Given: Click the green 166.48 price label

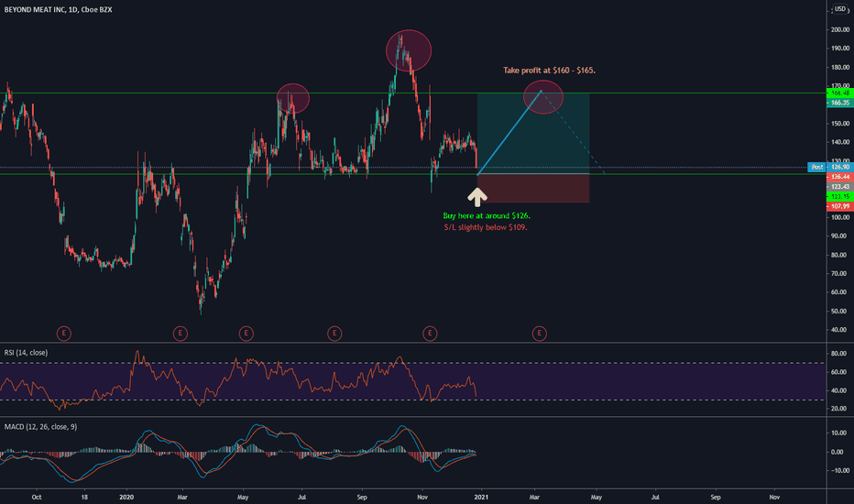Looking at the screenshot, I should (x=840, y=93).
